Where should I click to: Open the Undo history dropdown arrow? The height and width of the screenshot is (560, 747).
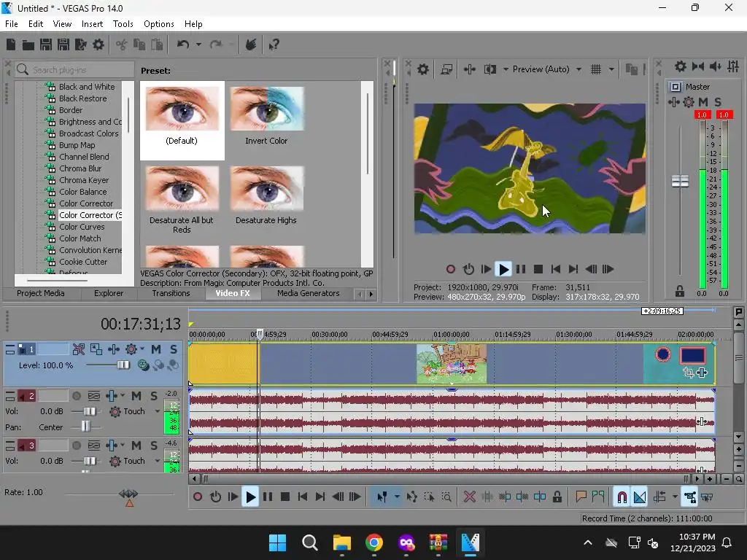(198, 44)
